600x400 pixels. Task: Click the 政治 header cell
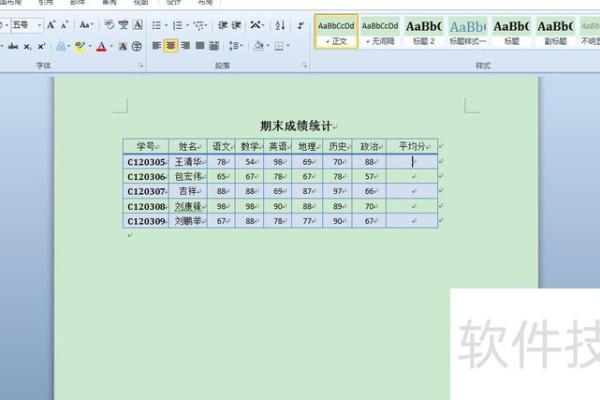[x=369, y=146]
